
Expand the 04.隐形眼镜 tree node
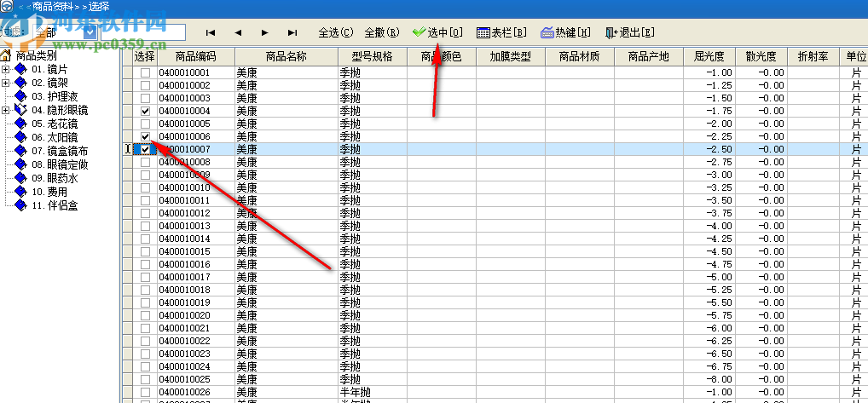point(5,110)
